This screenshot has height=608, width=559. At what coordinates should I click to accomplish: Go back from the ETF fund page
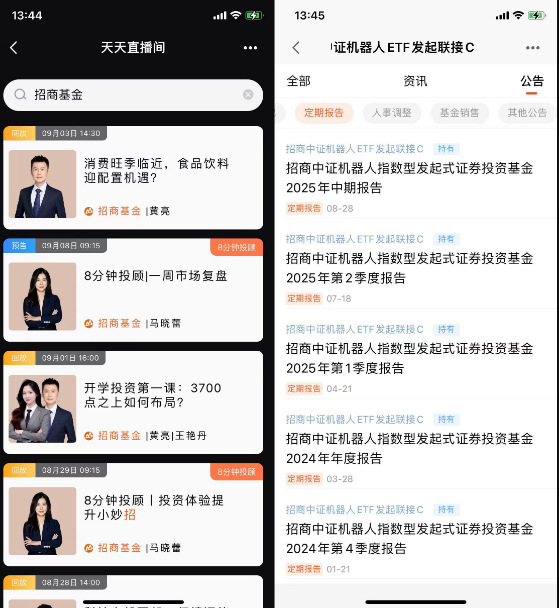coord(296,48)
